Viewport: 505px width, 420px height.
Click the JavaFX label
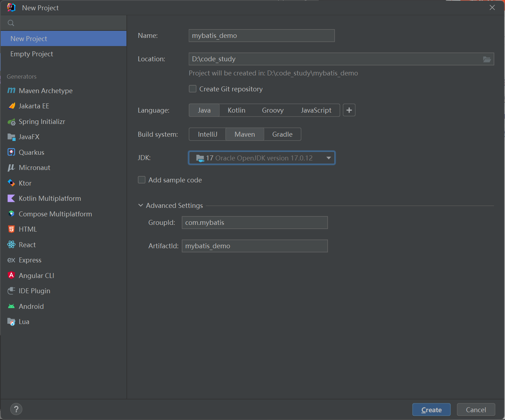click(x=29, y=137)
